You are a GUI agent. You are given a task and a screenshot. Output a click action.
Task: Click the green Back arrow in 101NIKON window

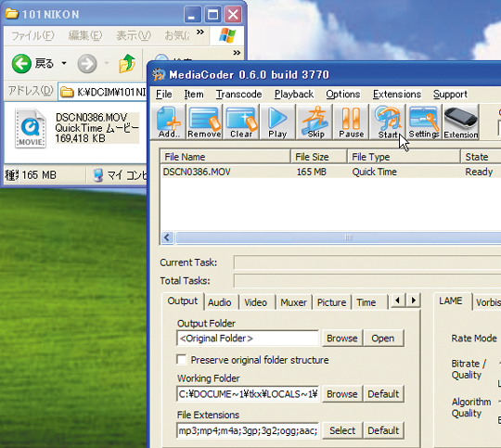[x=21, y=64]
